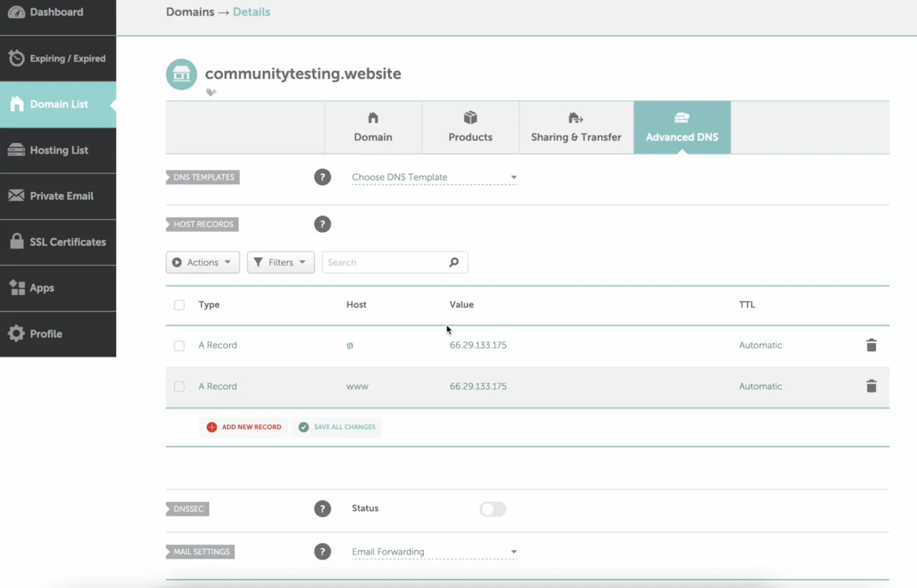The image size is (917, 588).
Task: Click the Host Records help icon
Action: pyautogui.click(x=322, y=224)
